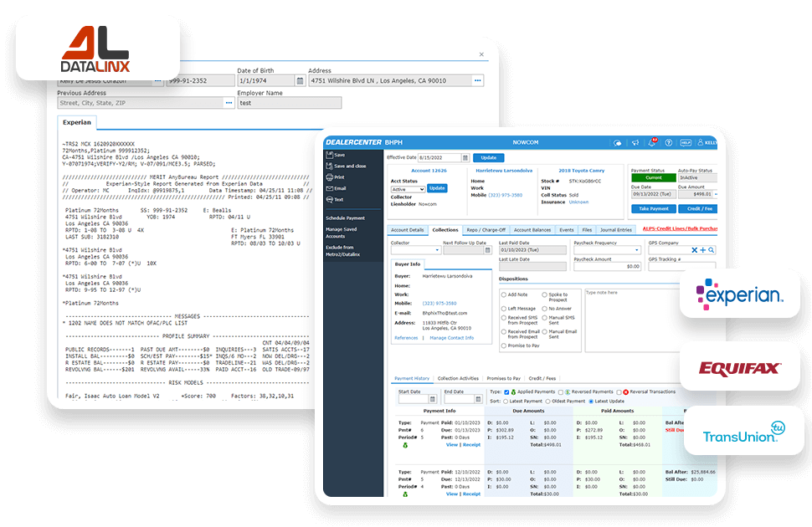Open the Promises to Pay sub-tab

pyautogui.click(x=503, y=378)
